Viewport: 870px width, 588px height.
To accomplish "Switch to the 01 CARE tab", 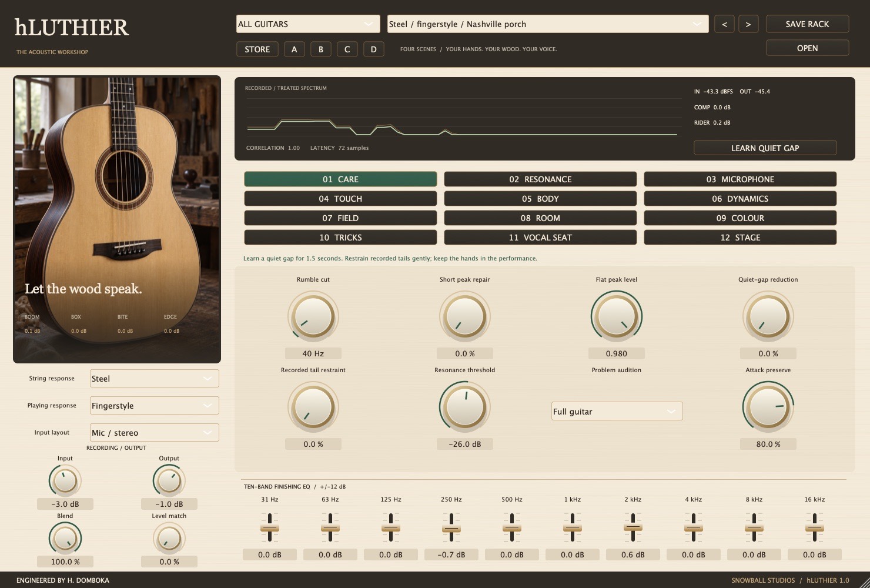I will (x=340, y=179).
